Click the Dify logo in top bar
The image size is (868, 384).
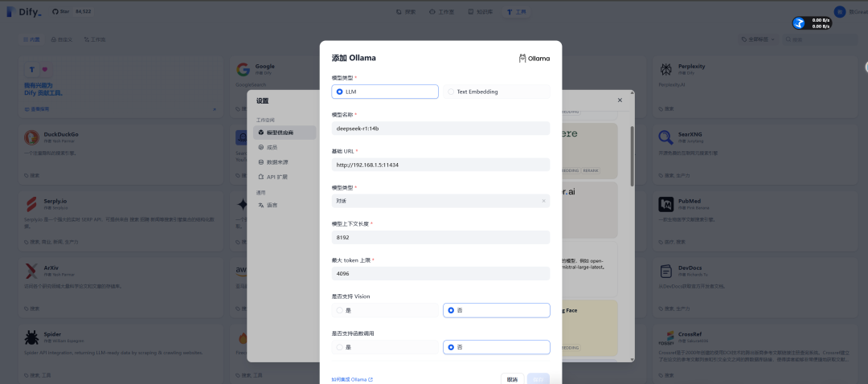[x=24, y=11]
